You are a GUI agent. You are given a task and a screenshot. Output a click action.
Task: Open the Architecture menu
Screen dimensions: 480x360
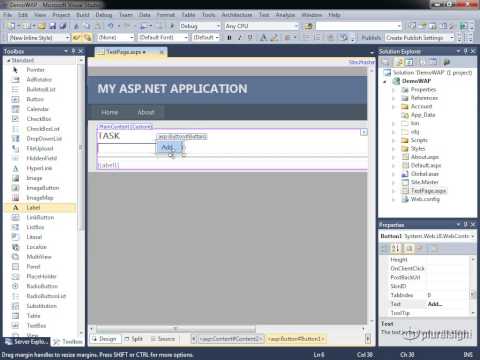click(237, 15)
